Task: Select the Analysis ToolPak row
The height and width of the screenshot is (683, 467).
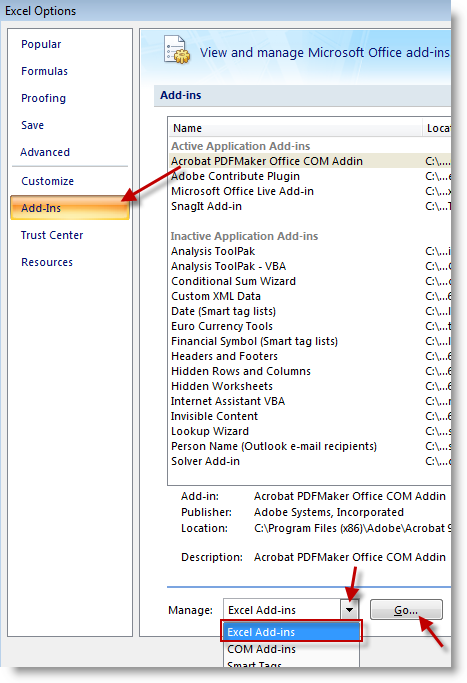Action: point(310,251)
